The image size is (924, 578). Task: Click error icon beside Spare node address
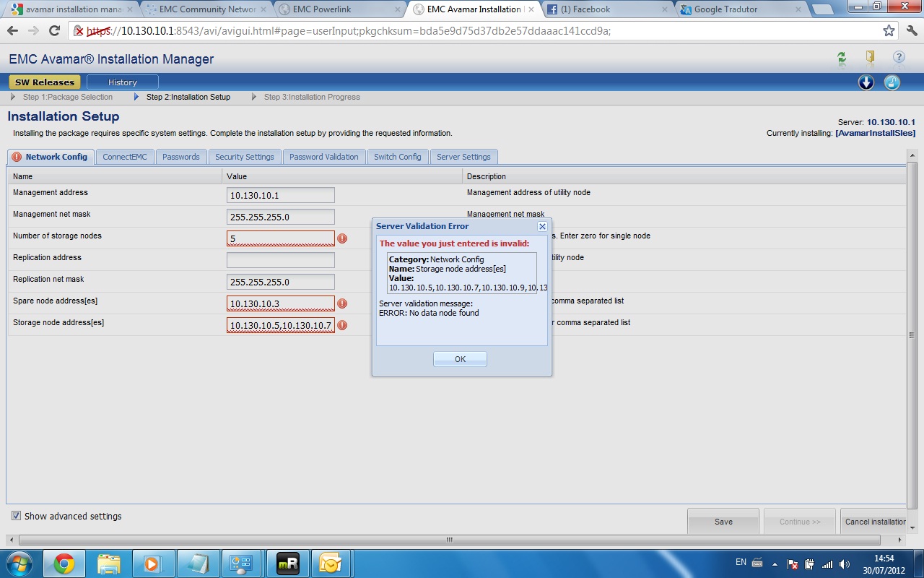(342, 303)
